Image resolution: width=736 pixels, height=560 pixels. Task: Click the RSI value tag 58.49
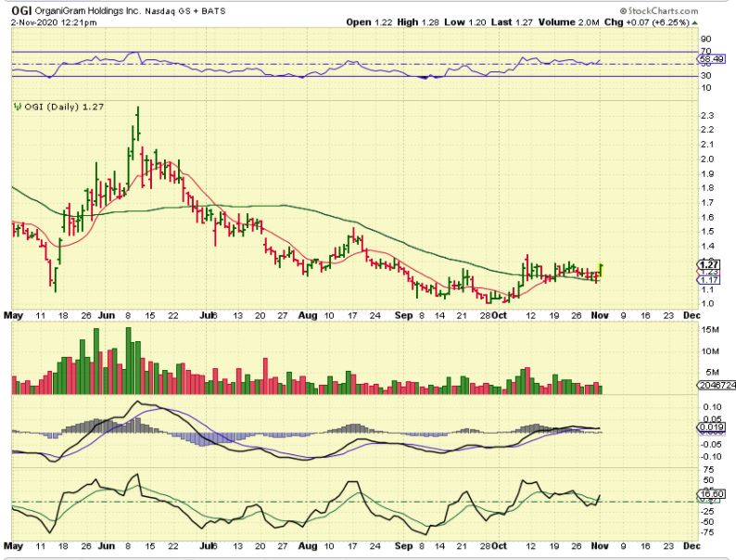pyautogui.click(x=711, y=58)
